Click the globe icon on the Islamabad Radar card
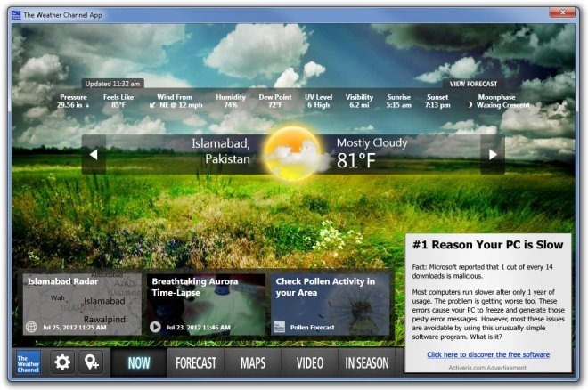The image size is (588, 390). pyautogui.click(x=31, y=327)
